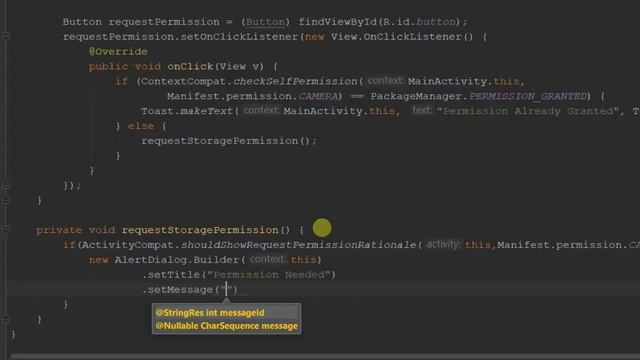Click 'setOnClickListener' method name
Image resolution: width=640 pixels, height=360 pixels.
point(239,37)
